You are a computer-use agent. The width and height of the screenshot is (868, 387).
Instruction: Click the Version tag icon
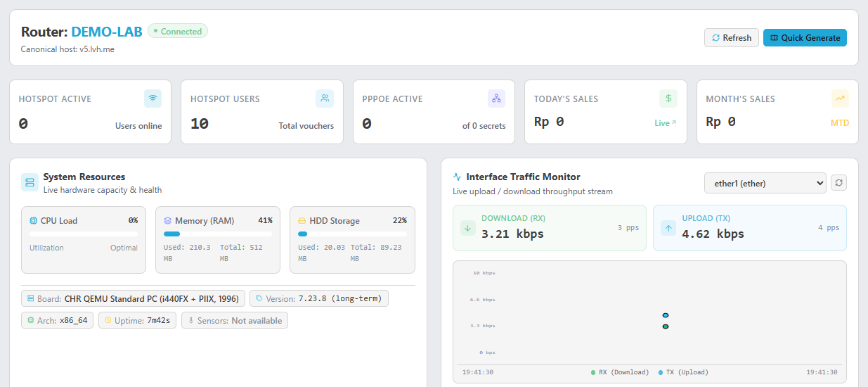[x=259, y=298]
